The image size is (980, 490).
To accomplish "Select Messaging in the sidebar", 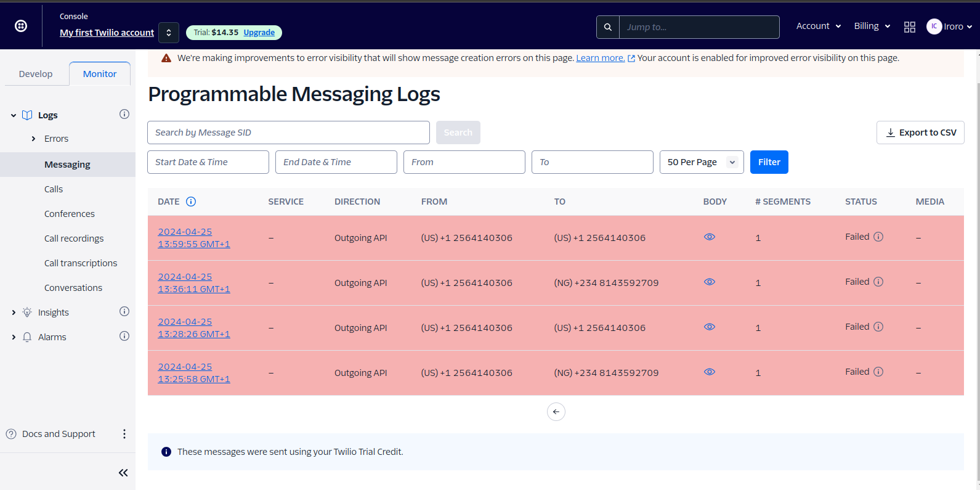I will [68, 165].
